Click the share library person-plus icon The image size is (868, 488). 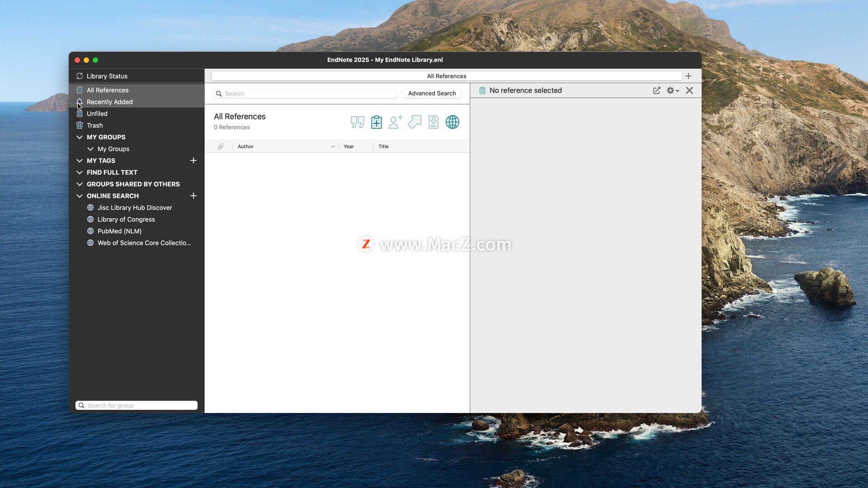[396, 122]
